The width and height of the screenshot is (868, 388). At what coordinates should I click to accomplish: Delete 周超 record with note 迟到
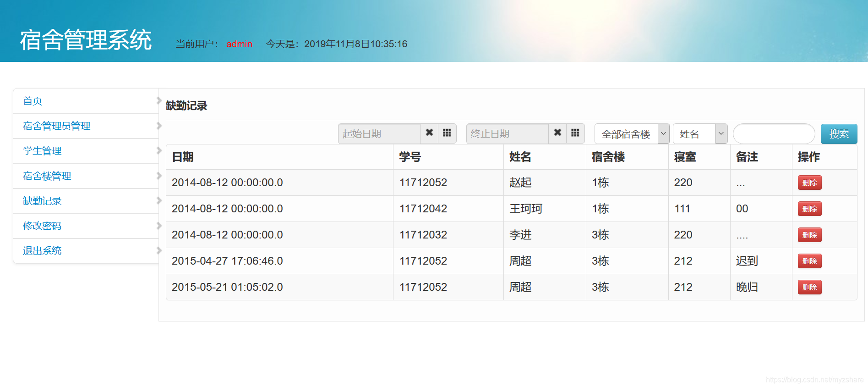[809, 261]
